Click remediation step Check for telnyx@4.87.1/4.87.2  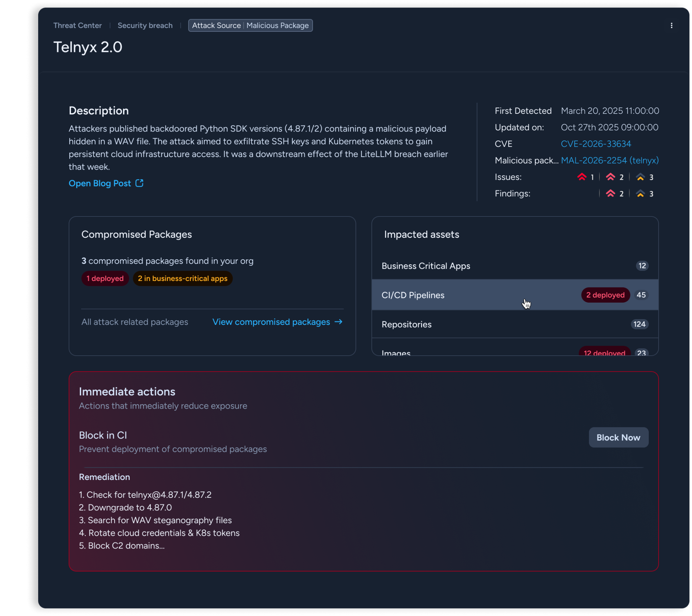pyautogui.click(x=145, y=494)
